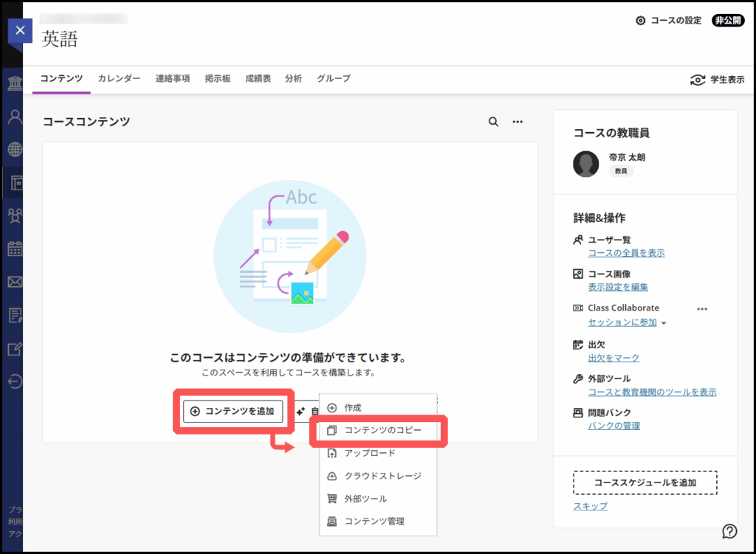The image size is (756, 554).
Task: Choose クラウドストレージ menu option
Action: click(x=382, y=476)
